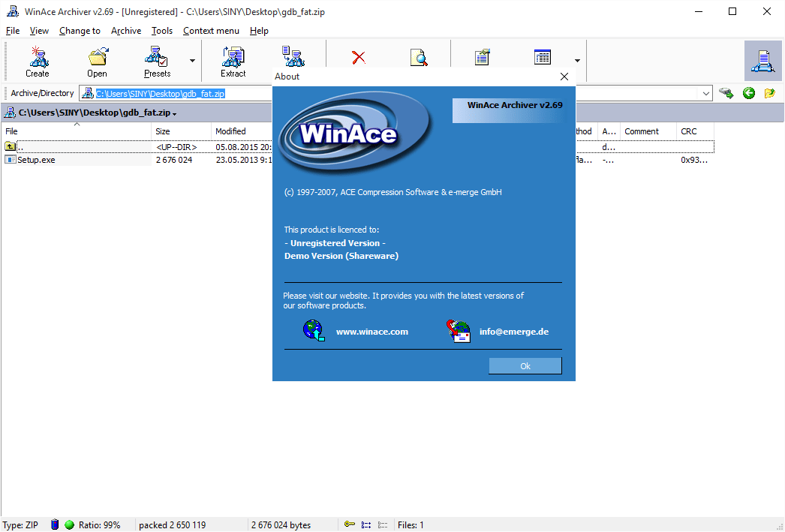785x532 pixels.
Task: Click the Presets toolbar icon
Action: [155, 60]
